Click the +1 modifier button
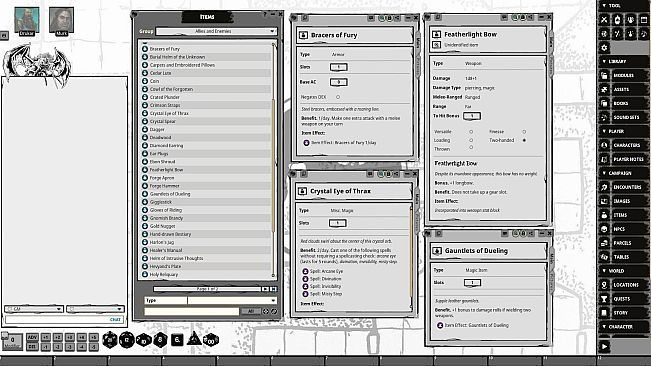The image size is (651, 366). click(46, 337)
